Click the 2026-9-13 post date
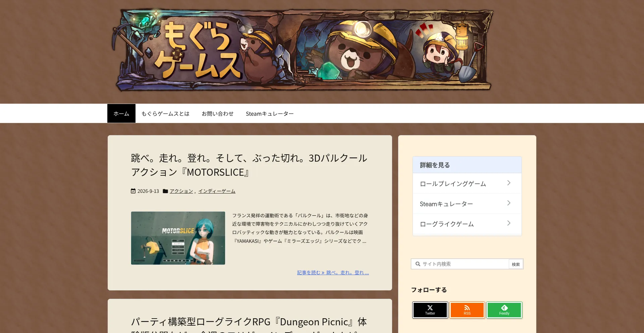Screen dimensions: 644x333 point(148,191)
